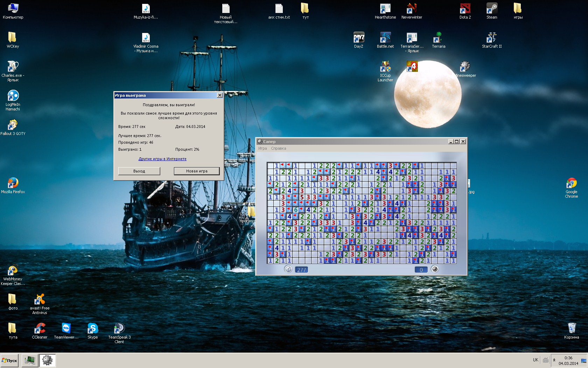Select the Mozilla Firefox icon
The image size is (588, 368).
coord(13,183)
